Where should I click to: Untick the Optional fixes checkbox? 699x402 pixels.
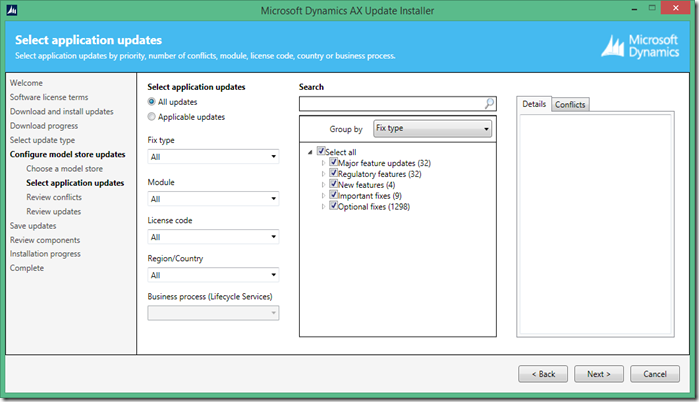click(x=333, y=206)
